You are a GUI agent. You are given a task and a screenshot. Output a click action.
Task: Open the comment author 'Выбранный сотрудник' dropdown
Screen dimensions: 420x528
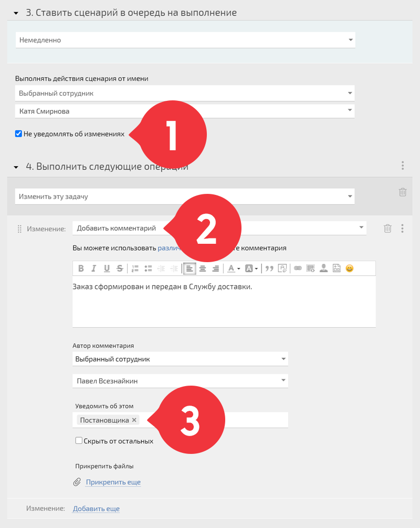click(181, 359)
